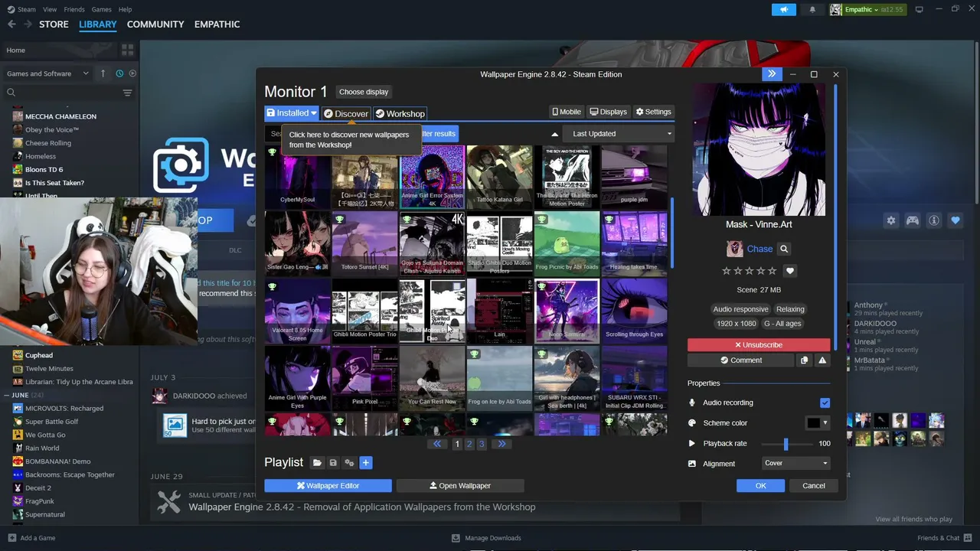Open Bloons TD 6 in Steam library

pos(44,169)
